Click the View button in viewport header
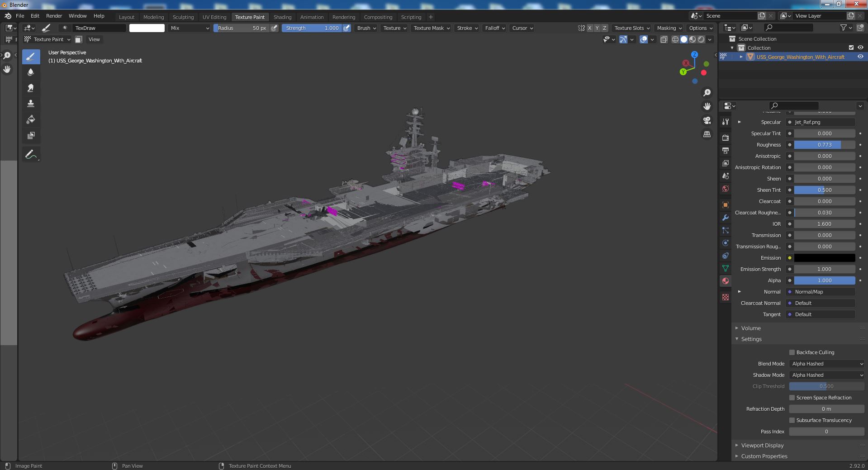The height and width of the screenshot is (470, 868). click(x=94, y=39)
